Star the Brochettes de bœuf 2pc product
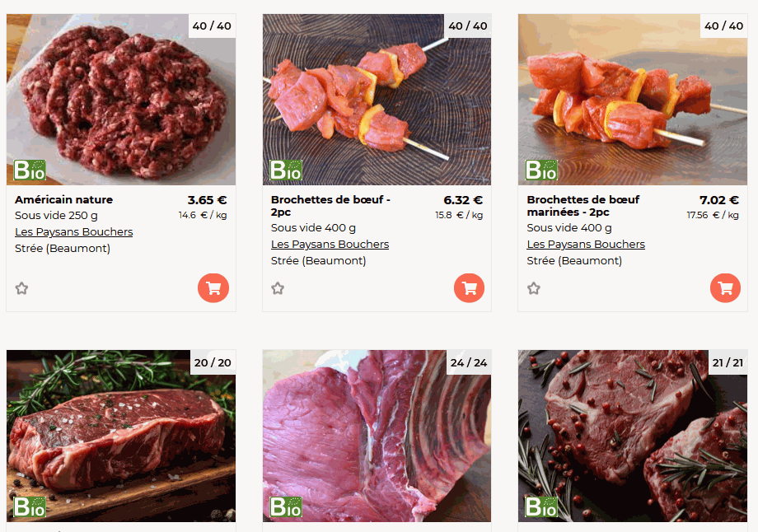This screenshot has width=758, height=532. [x=278, y=288]
